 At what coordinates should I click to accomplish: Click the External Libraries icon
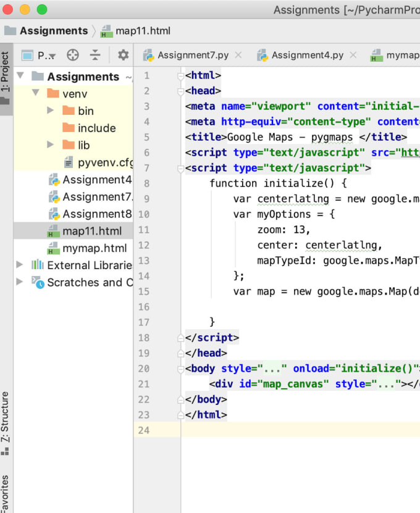point(37,265)
